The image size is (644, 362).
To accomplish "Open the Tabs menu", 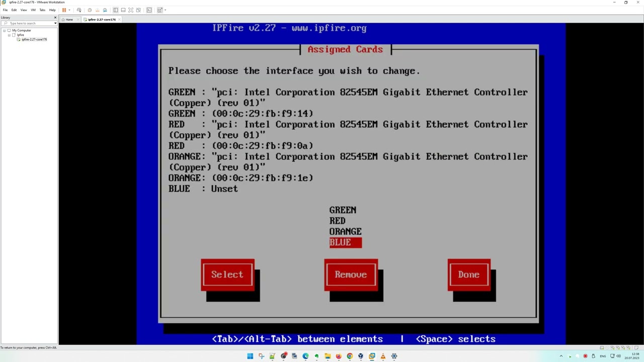I will [42, 10].
